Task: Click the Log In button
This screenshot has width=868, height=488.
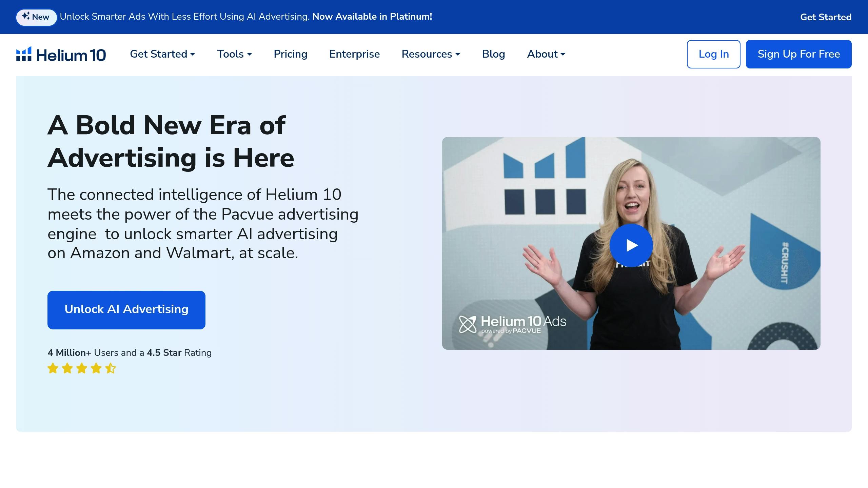Action: (x=713, y=54)
